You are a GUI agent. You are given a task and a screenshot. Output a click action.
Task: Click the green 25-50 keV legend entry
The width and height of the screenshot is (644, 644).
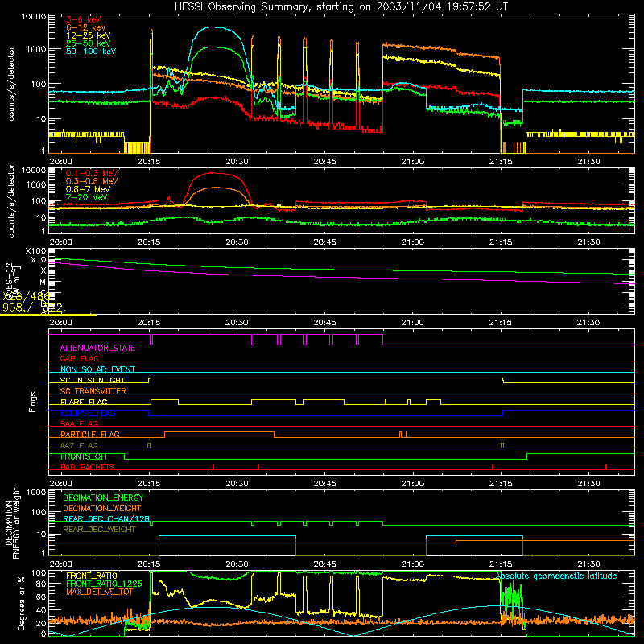(89, 43)
